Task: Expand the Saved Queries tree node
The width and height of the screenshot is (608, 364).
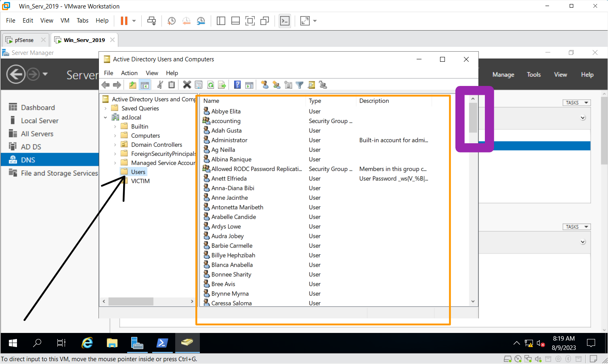Action: pos(105,108)
